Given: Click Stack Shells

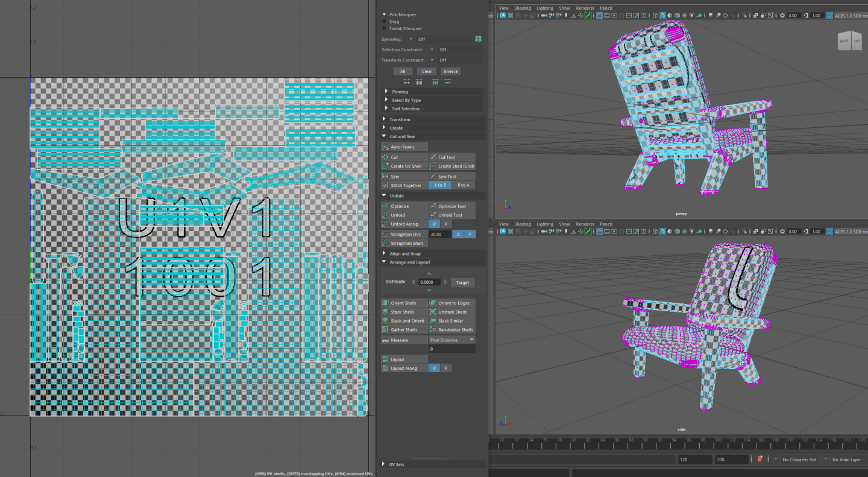Looking at the screenshot, I should point(404,312).
